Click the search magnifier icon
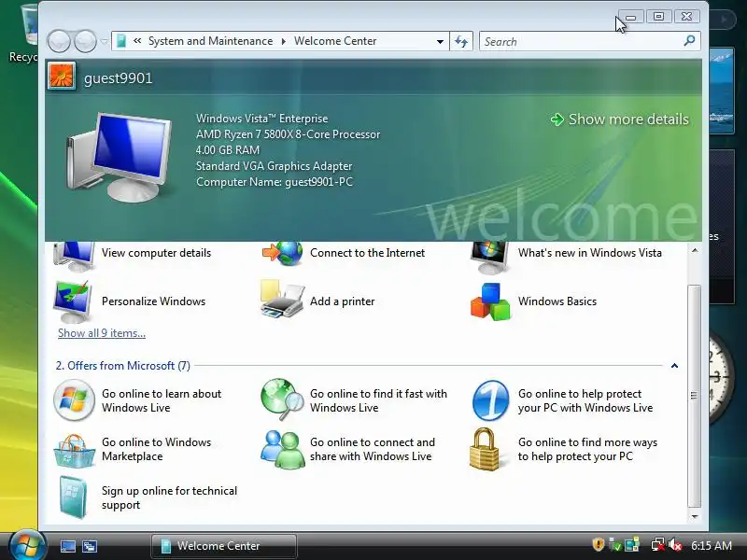Screen dimensions: 747x560 point(689,41)
